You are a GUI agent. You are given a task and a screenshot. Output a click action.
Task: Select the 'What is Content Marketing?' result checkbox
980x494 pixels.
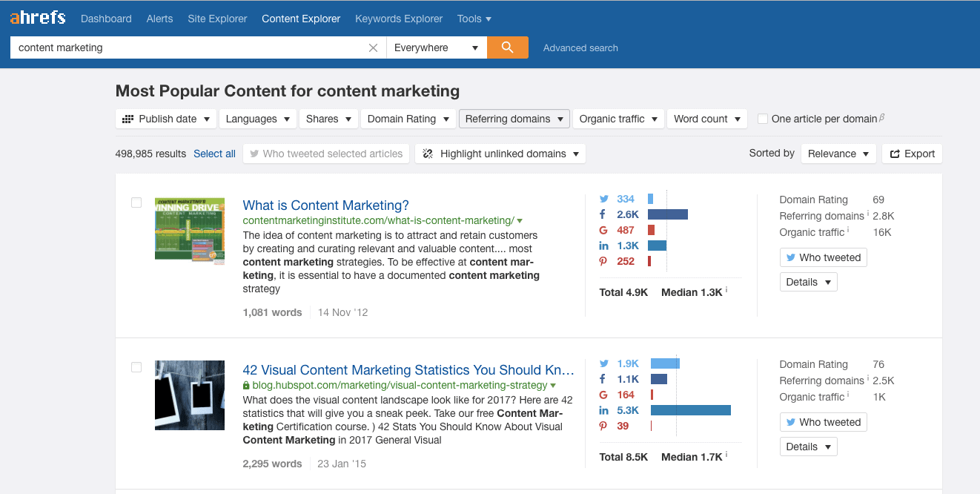pos(136,202)
